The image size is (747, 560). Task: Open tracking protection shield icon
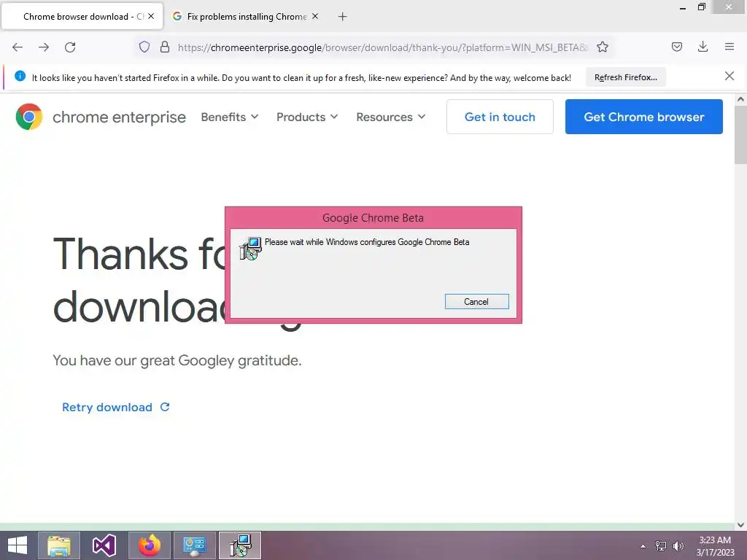(144, 47)
